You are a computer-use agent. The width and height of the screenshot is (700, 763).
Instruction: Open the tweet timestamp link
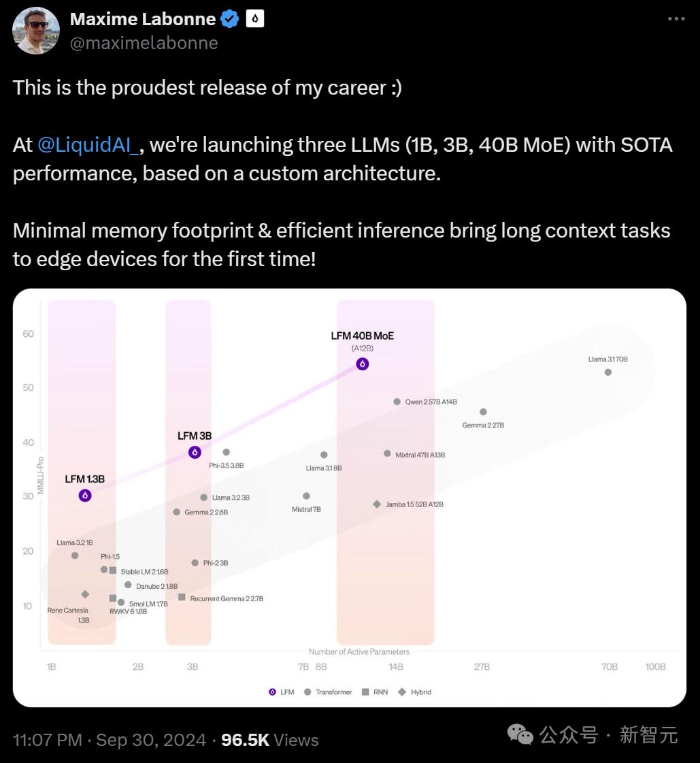point(109,740)
